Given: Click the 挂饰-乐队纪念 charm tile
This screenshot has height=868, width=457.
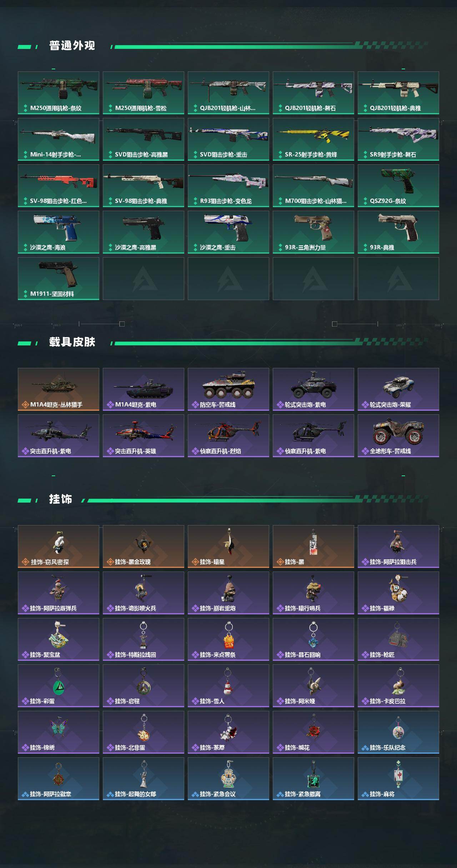Looking at the screenshot, I should pos(398,732).
